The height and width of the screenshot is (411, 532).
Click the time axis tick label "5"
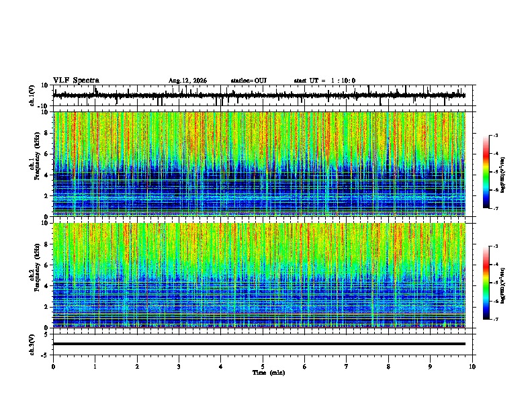(263, 367)
